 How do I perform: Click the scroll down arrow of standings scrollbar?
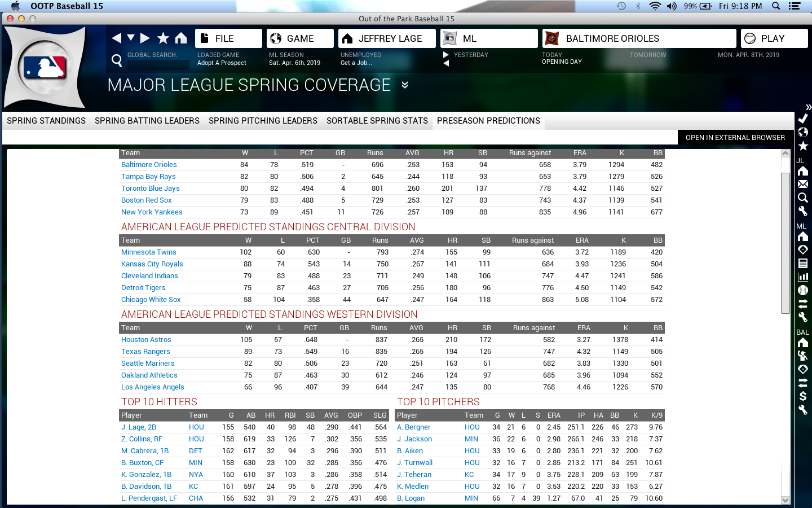pos(785,500)
